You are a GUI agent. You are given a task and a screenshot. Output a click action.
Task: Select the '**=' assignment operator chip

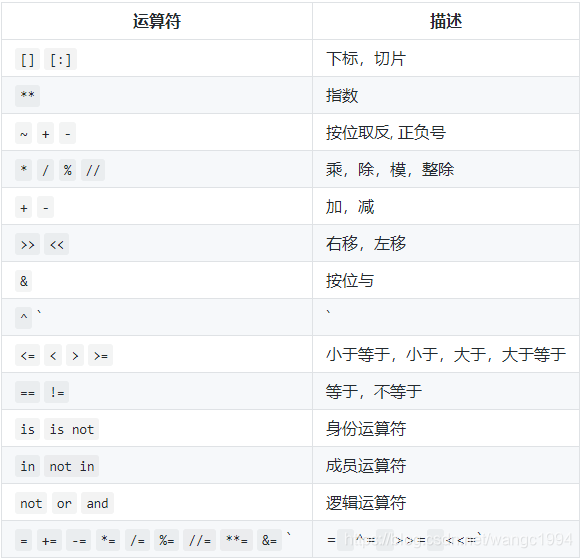236,540
